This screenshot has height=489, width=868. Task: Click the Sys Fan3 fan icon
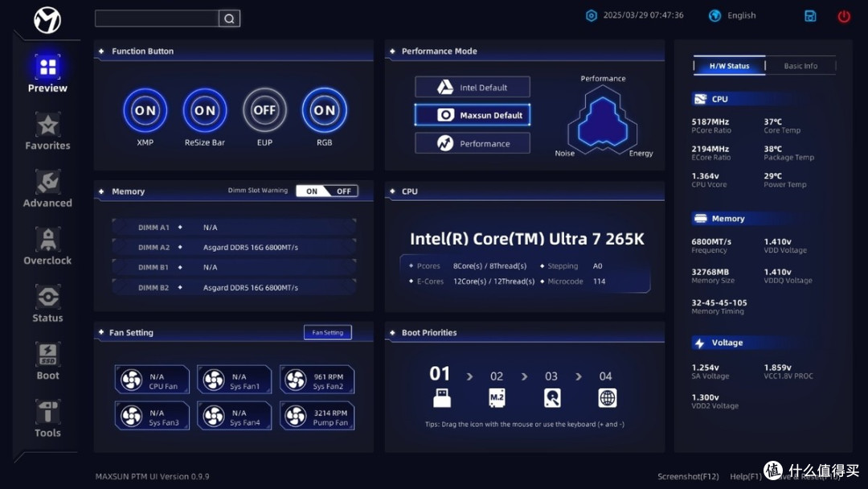[132, 416]
